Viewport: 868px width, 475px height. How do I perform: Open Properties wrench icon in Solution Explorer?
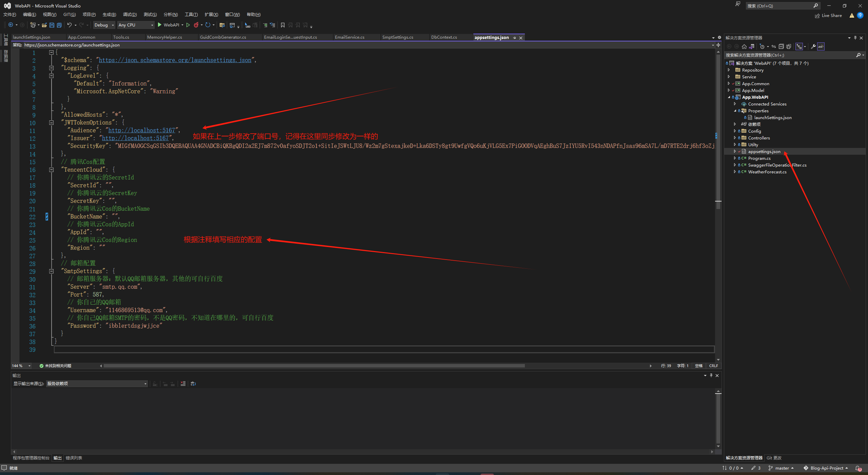coord(813,46)
